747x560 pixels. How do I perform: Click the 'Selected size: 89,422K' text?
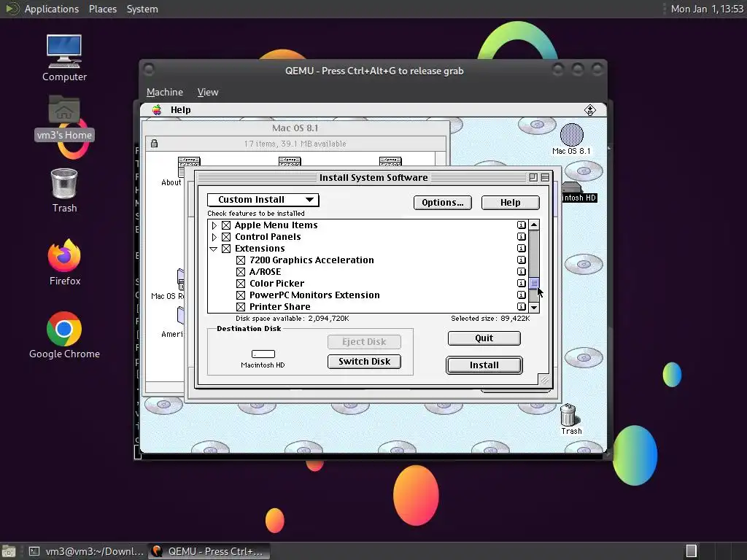490,319
